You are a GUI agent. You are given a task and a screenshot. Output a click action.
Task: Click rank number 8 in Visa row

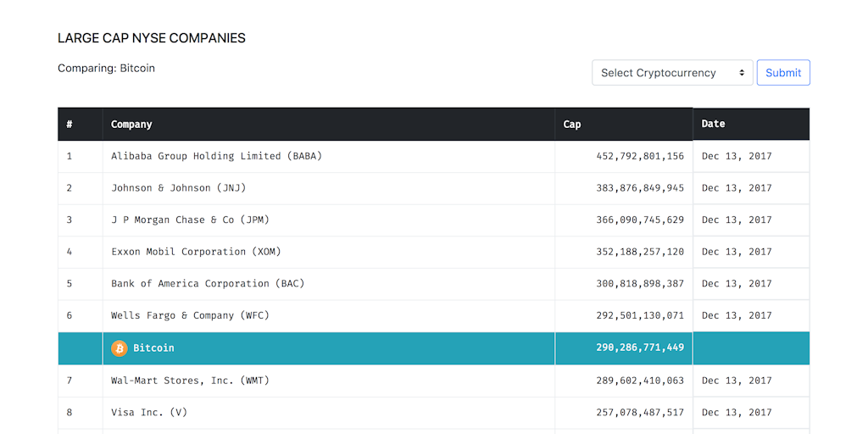[x=70, y=413]
